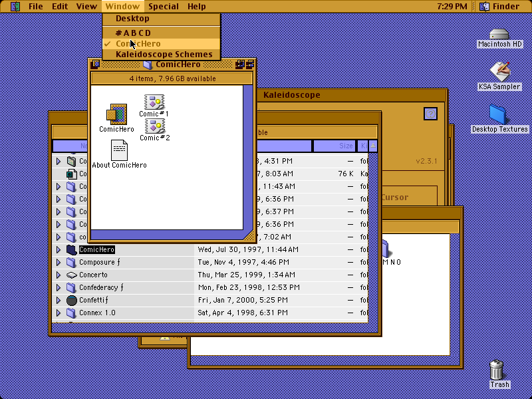Click the folder proxy icon in ComicHero title bar
Image resolution: width=532 pixels, height=399 pixels.
point(148,65)
